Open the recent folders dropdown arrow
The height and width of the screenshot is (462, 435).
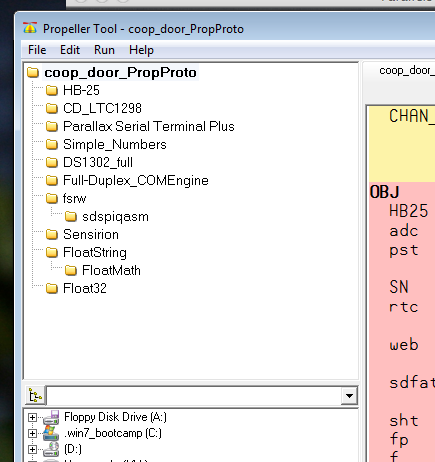point(349,396)
